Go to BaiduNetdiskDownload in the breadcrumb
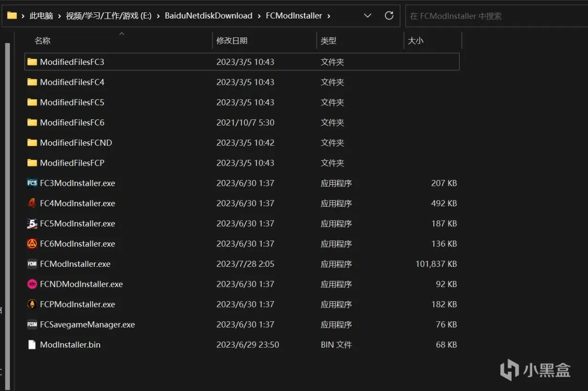 [x=209, y=16]
